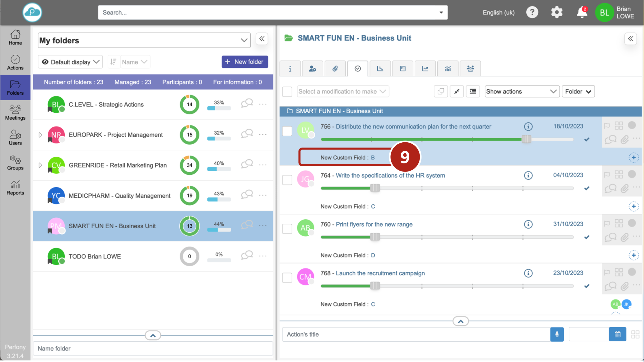Open Reports in the left sidebar

point(15,188)
